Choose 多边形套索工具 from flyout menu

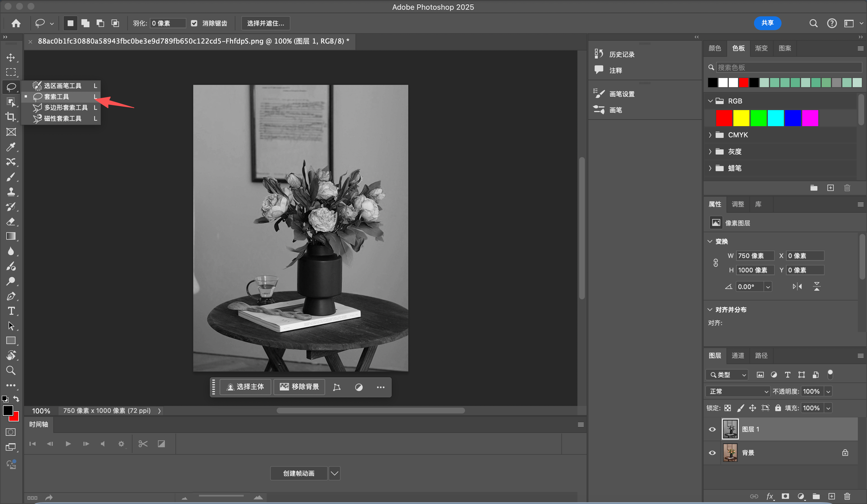point(61,108)
